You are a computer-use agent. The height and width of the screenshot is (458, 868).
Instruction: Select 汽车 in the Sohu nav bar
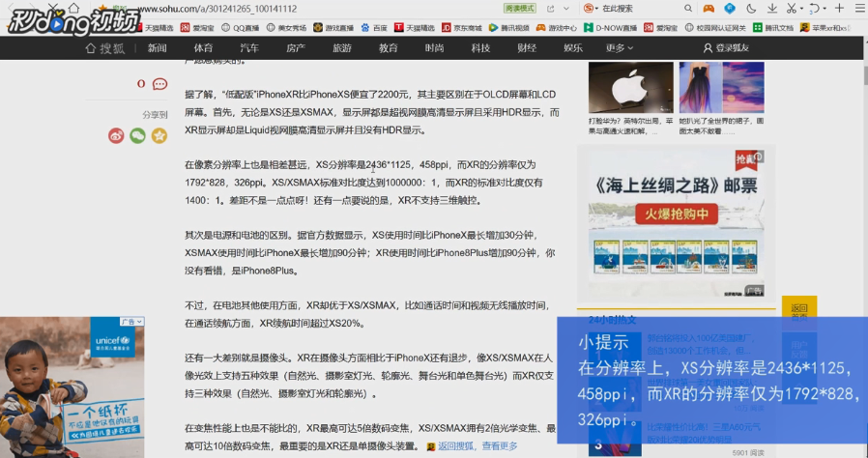(249, 48)
